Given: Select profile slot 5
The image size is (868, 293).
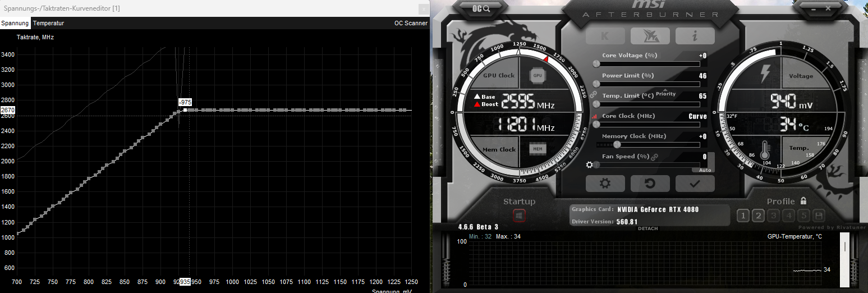Looking at the screenshot, I should (x=803, y=216).
